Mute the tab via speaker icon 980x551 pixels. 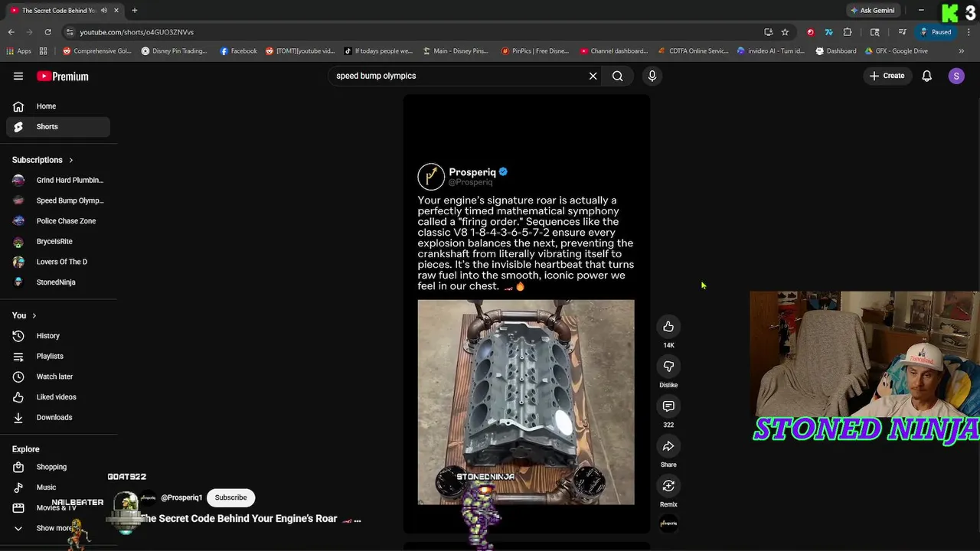(103, 10)
